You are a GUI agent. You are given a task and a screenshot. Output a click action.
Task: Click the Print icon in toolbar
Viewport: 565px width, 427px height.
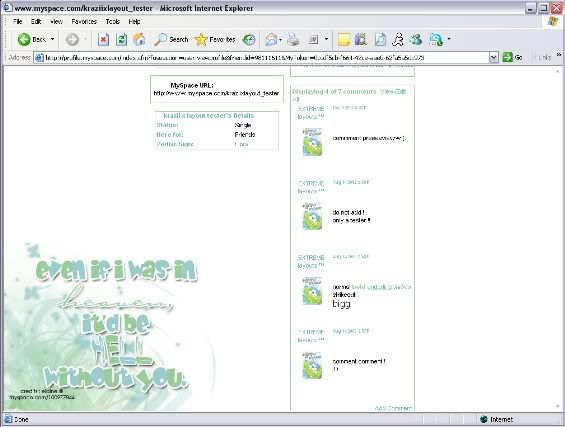[293, 39]
